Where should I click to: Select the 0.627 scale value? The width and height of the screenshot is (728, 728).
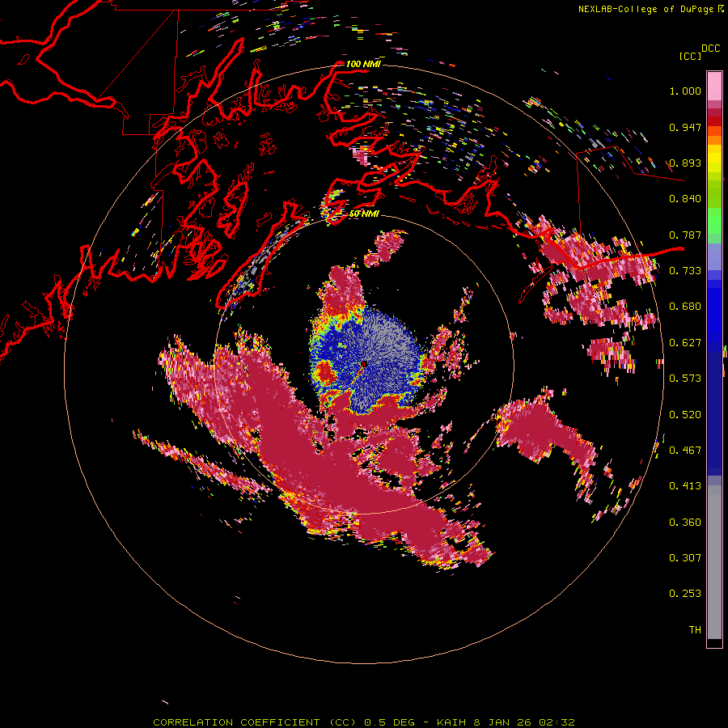(685, 343)
